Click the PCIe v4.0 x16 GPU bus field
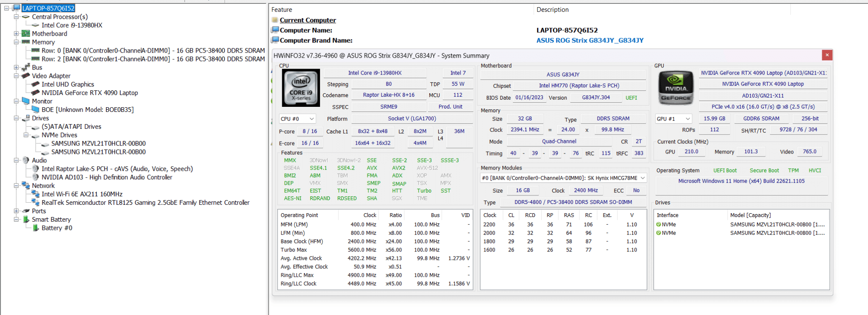The image size is (868, 315). 763,107
